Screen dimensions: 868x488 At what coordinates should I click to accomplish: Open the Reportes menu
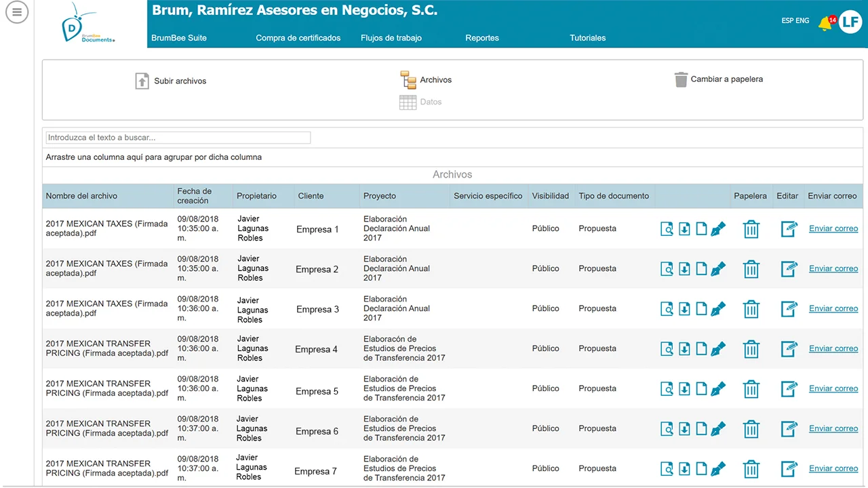tap(482, 38)
